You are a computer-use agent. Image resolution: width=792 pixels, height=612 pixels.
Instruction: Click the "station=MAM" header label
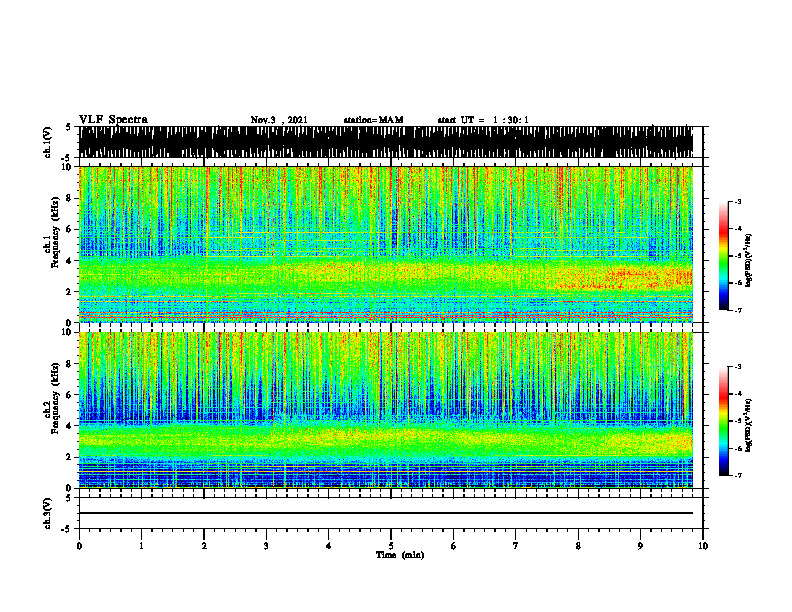pyautogui.click(x=373, y=120)
